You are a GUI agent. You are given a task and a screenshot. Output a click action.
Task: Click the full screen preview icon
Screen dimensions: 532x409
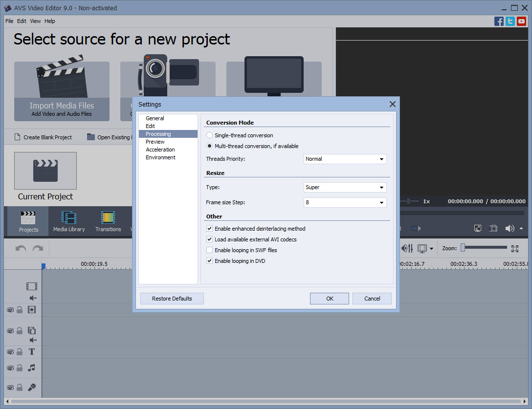478,228
